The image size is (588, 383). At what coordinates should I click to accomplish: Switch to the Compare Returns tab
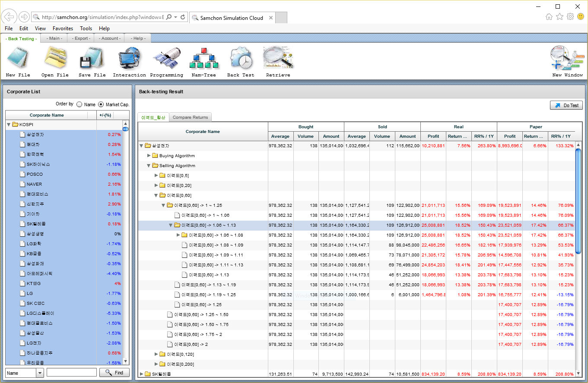pyautogui.click(x=190, y=117)
